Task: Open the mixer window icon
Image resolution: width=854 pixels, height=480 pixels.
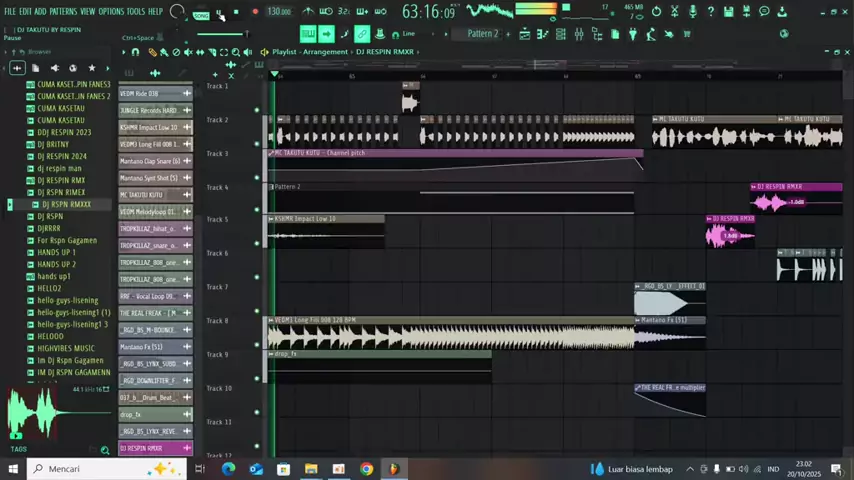Action: 578,34
